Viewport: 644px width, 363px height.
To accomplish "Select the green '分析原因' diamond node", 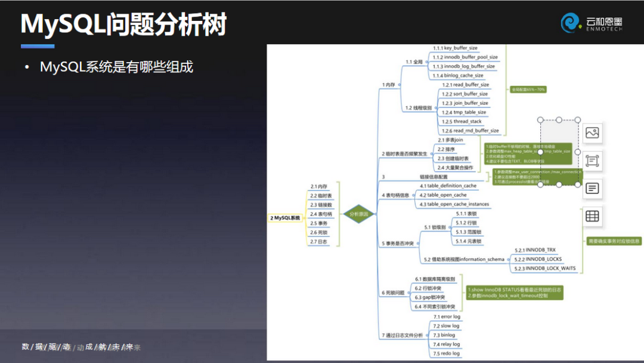I will [x=358, y=214].
